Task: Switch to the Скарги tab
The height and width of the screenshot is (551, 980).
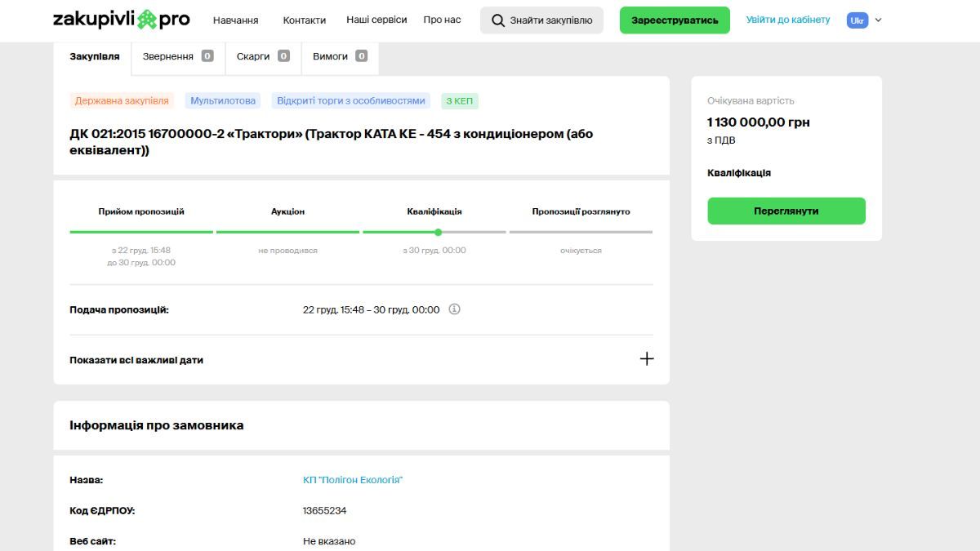Action: pyautogui.click(x=262, y=56)
